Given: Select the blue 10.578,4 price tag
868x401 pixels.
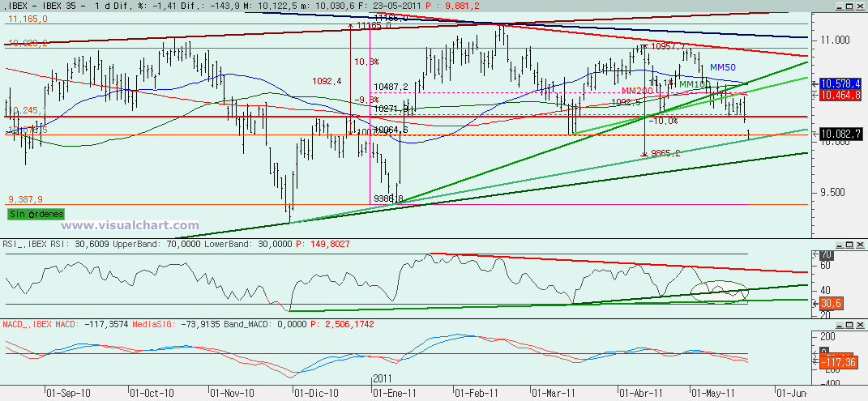Looking at the screenshot, I should pos(840,83).
